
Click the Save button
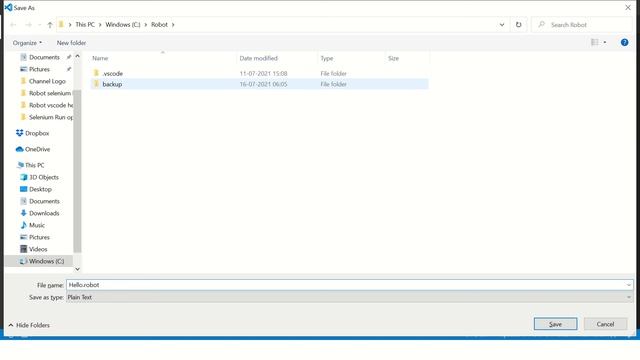coord(556,324)
